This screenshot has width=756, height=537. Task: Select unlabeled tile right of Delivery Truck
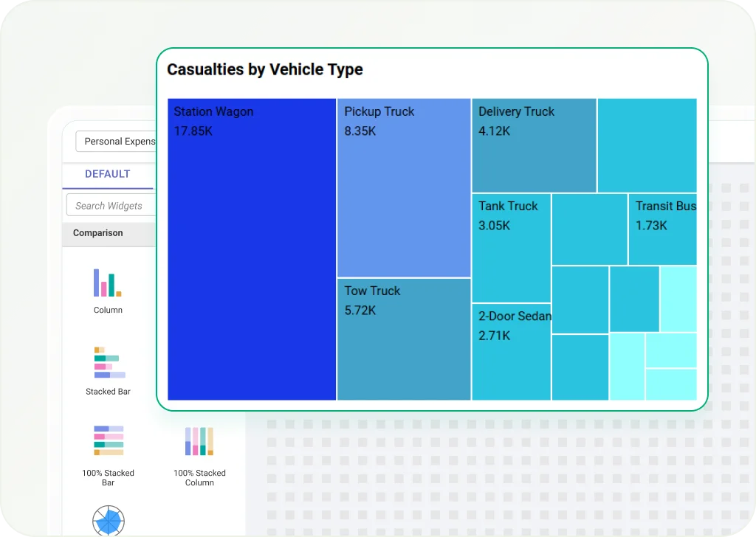tap(647, 145)
